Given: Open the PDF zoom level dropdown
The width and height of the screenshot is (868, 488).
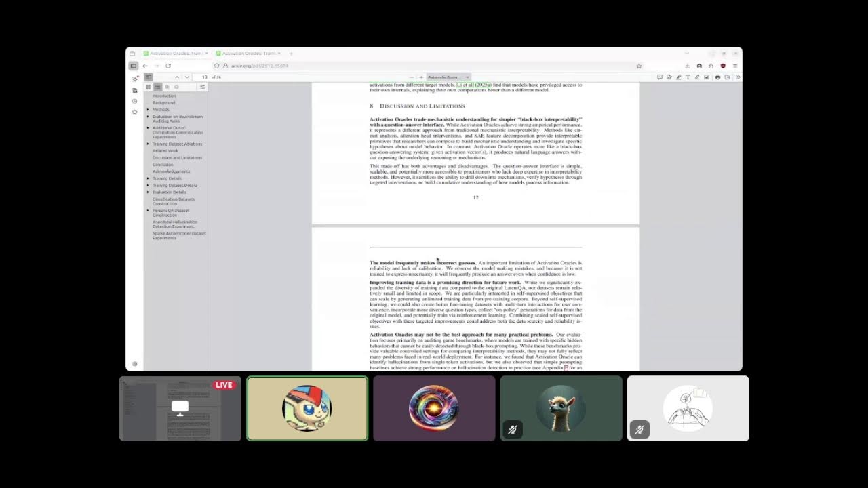Looking at the screenshot, I should [x=448, y=77].
